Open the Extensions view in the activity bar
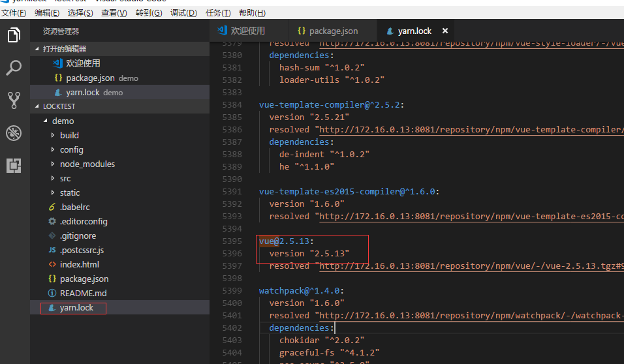 [14, 166]
